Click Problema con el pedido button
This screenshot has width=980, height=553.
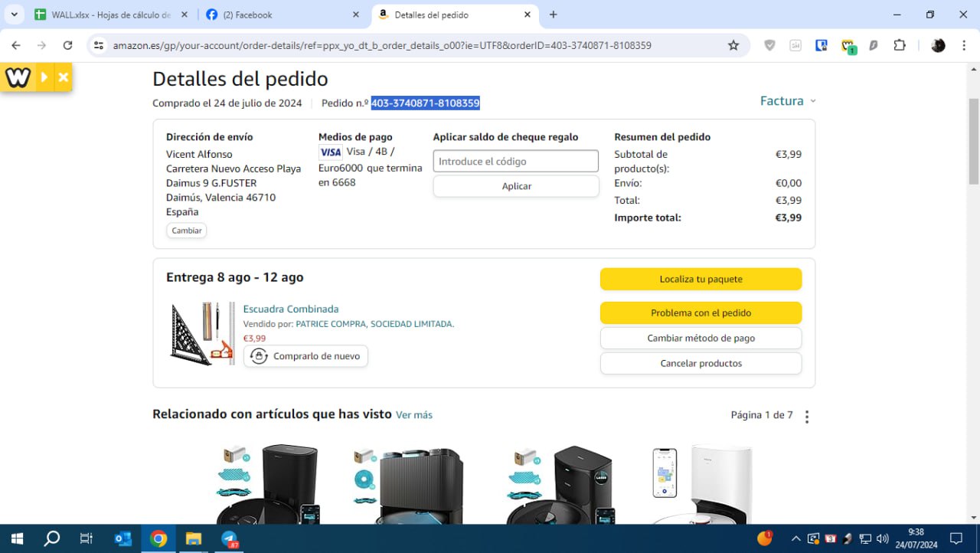[x=701, y=313]
